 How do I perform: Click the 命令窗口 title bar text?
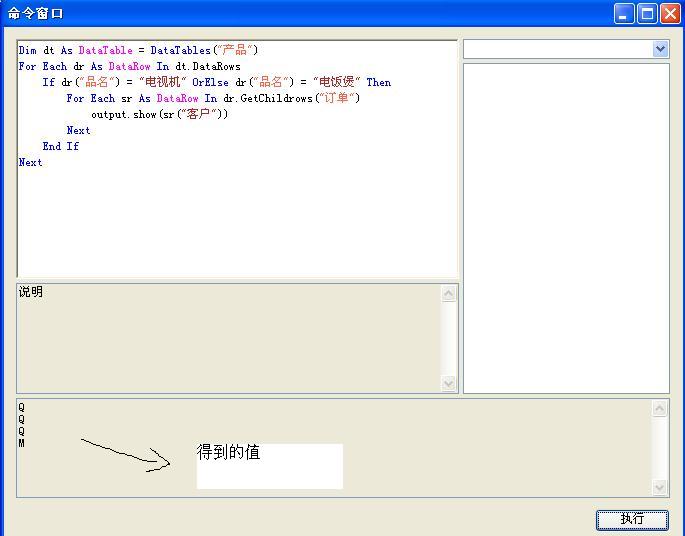[35, 14]
